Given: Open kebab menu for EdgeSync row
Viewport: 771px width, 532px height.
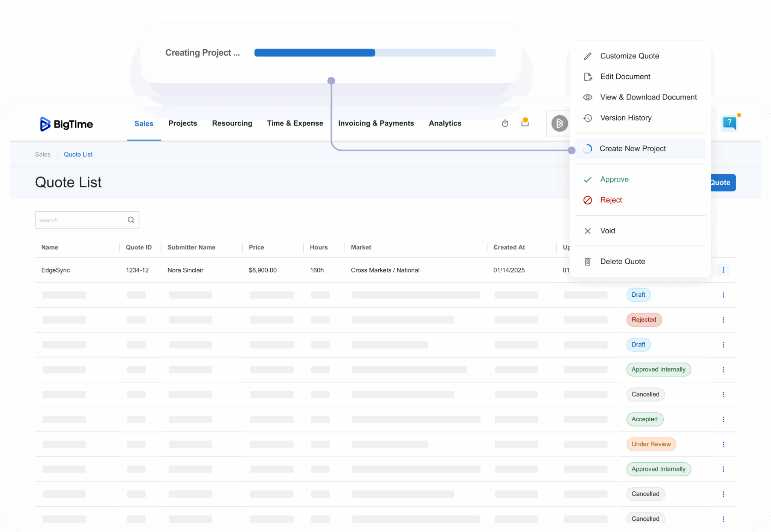Looking at the screenshot, I should point(723,270).
